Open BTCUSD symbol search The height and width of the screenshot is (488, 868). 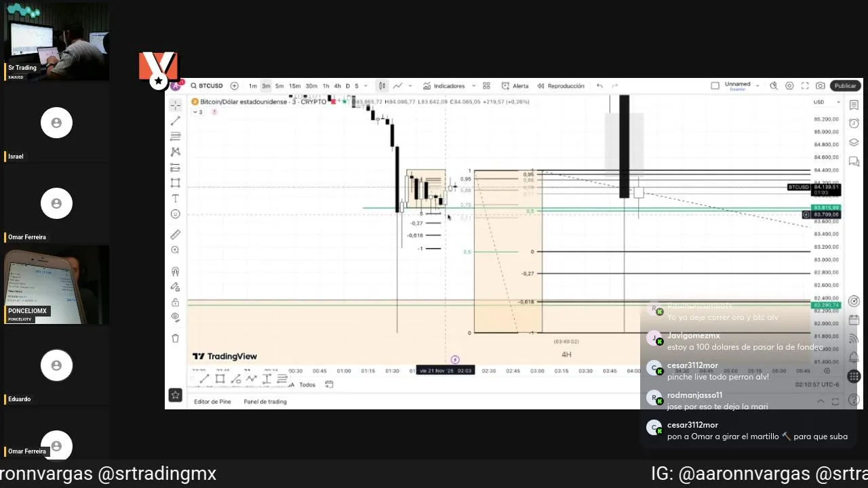click(207, 86)
